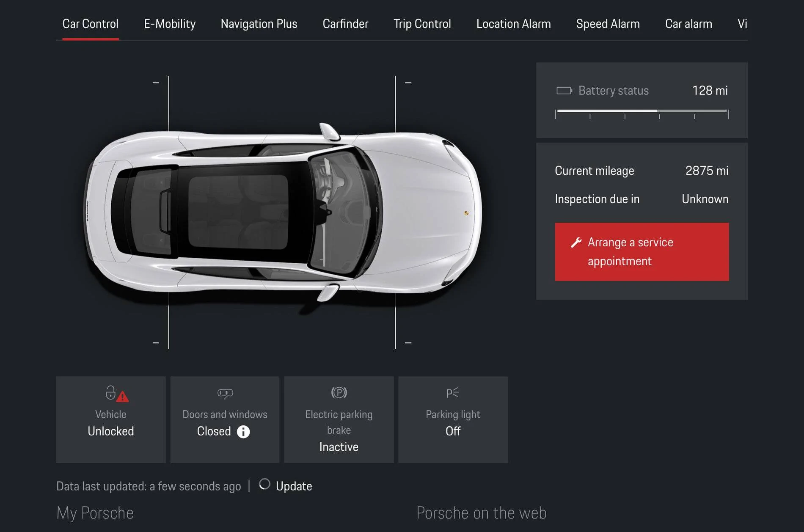The height and width of the screenshot is (532, 804).
Task: Click the battery icon next to Battery status
Action: coord(564,91)
